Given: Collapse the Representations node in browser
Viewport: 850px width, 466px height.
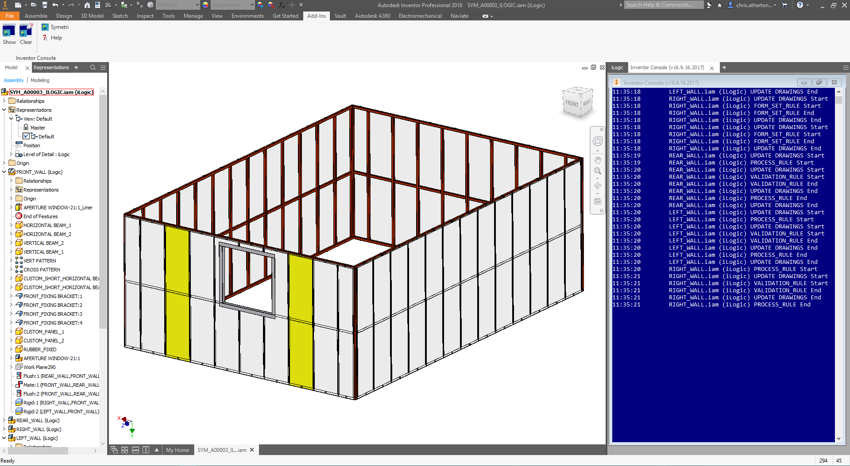Looking at the screenshot, I should (4, 110).
